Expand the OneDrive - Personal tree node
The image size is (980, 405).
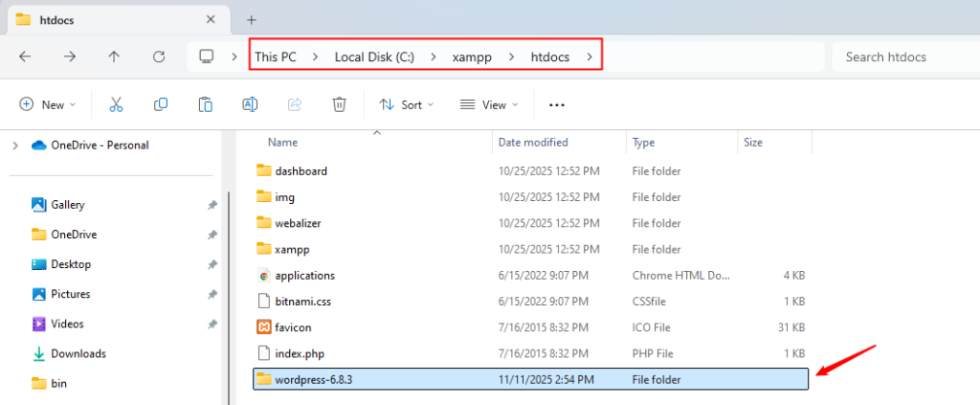pos(15,145)
